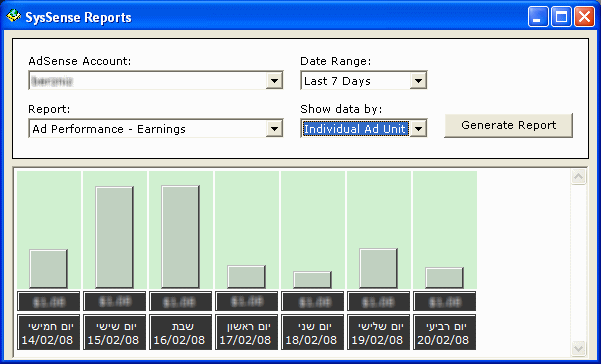The width and height of the screenshot is (601, 364).
Task: Click the date label 16/02/08
Action: coord(180,332)
